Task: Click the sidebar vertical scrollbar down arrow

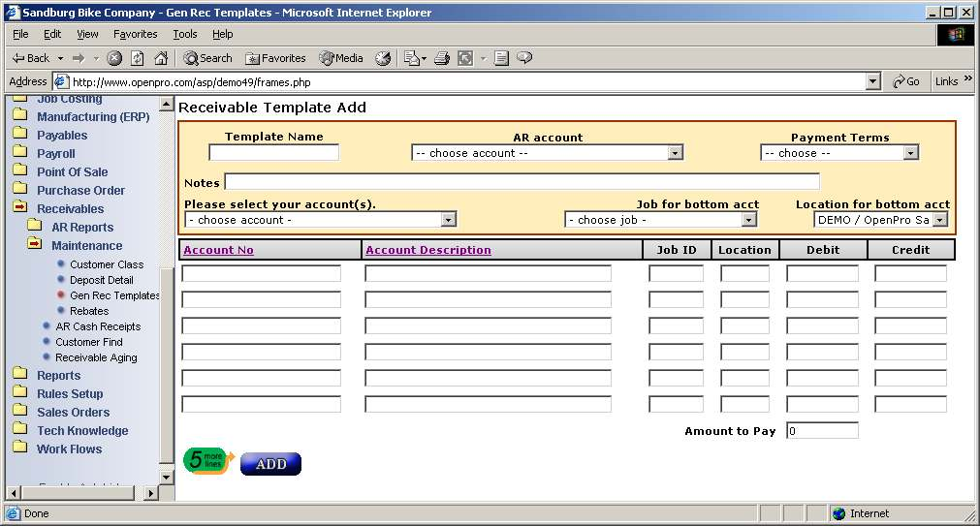Action: pos(166,477)
